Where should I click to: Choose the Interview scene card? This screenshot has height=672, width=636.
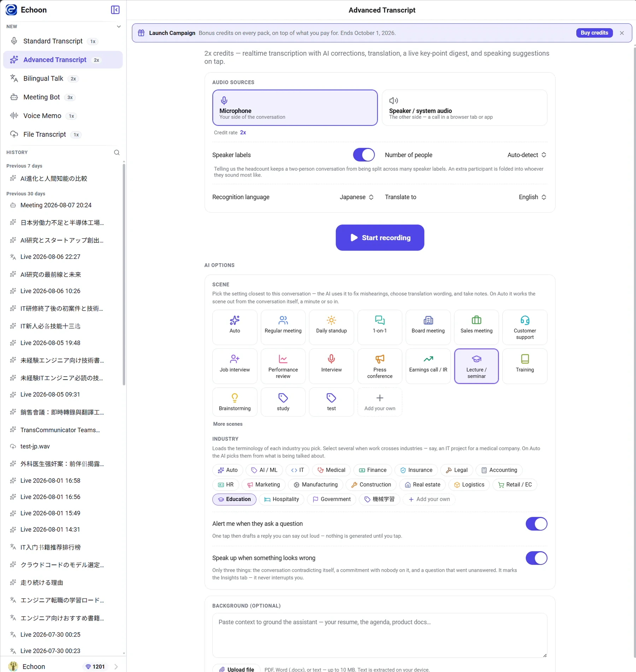coord(331,366)
